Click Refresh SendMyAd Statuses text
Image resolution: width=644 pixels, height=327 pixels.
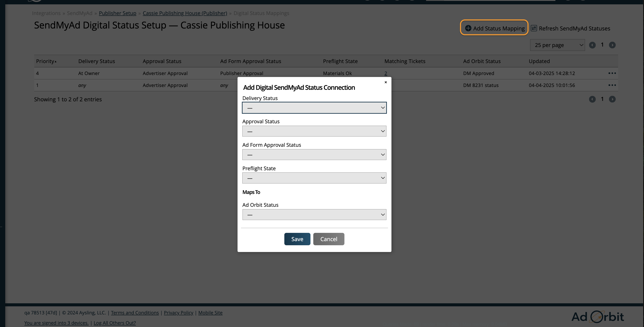tap(575, 28)
